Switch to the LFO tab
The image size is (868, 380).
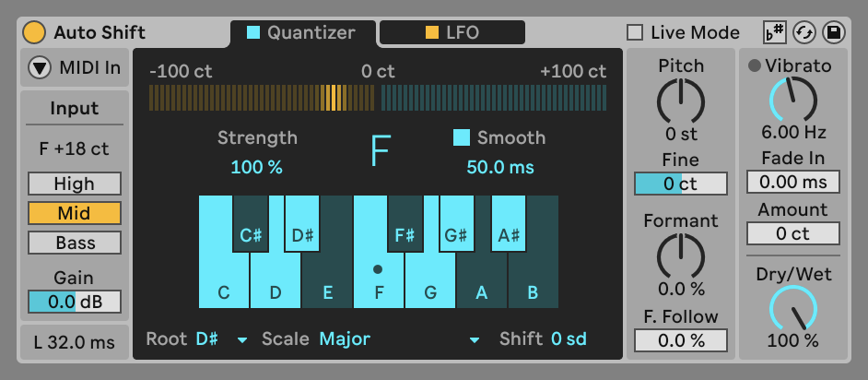[452, 32]
